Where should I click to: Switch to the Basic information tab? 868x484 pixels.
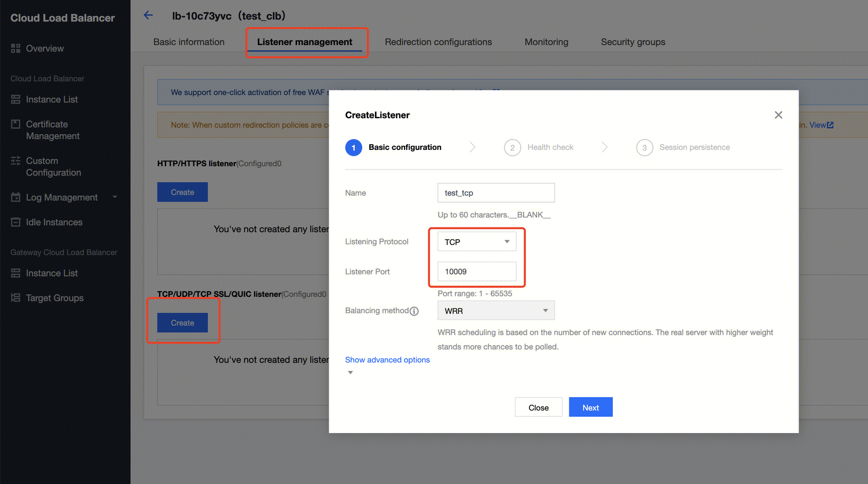coord(189,42)
